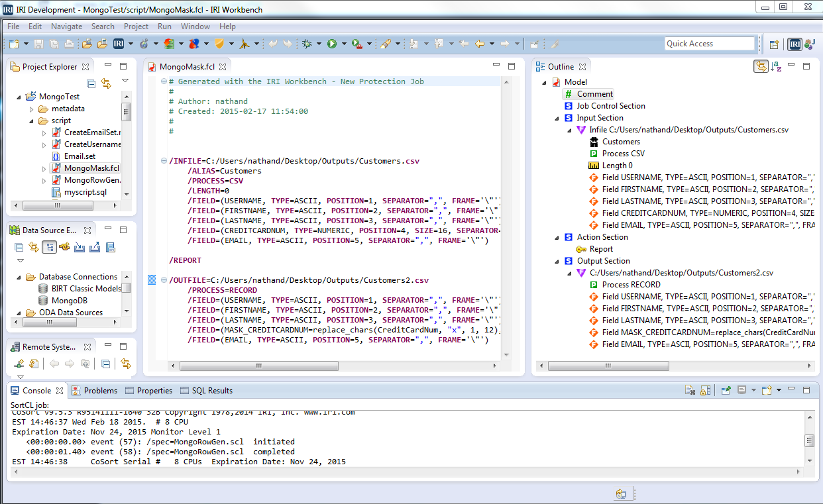823x504 pixels.
Task: Click the key icon beside Report in Outline
Action: [x=581, y=249]
